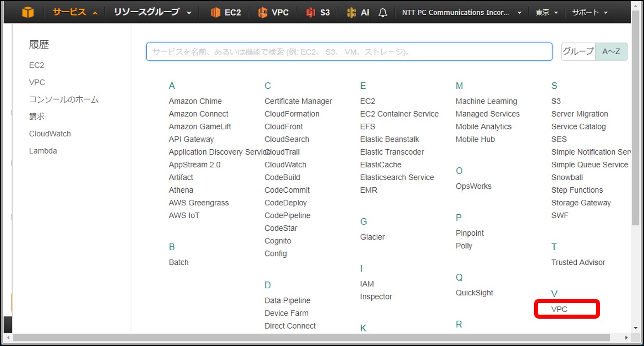Open the S3 shortcut icon in top bar
The width and height of the screenshot is (644, 346).
coord(310,13)
